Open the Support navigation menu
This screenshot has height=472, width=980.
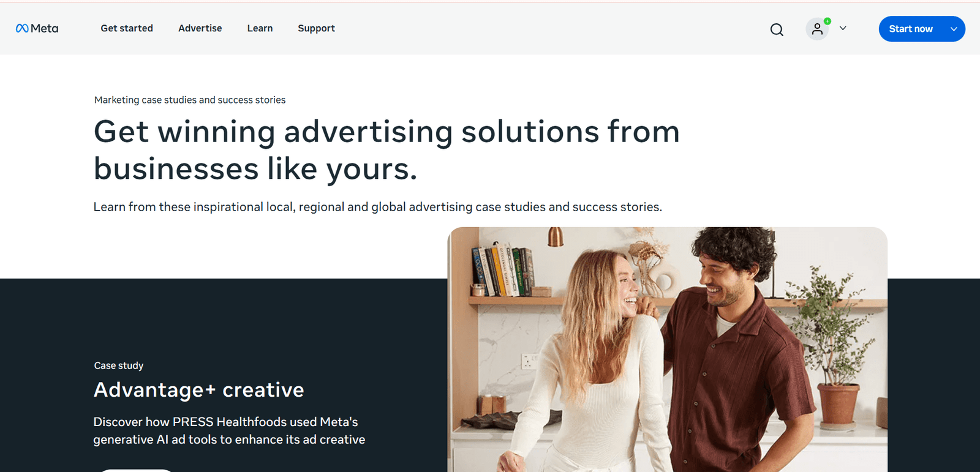click(316, 29)
